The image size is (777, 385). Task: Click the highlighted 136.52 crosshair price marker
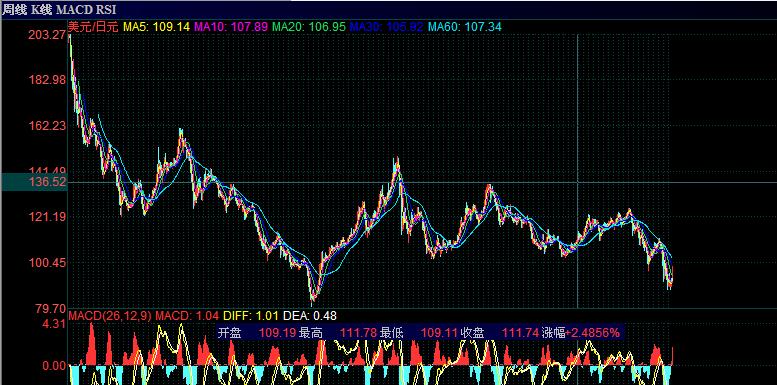[34, 182]
